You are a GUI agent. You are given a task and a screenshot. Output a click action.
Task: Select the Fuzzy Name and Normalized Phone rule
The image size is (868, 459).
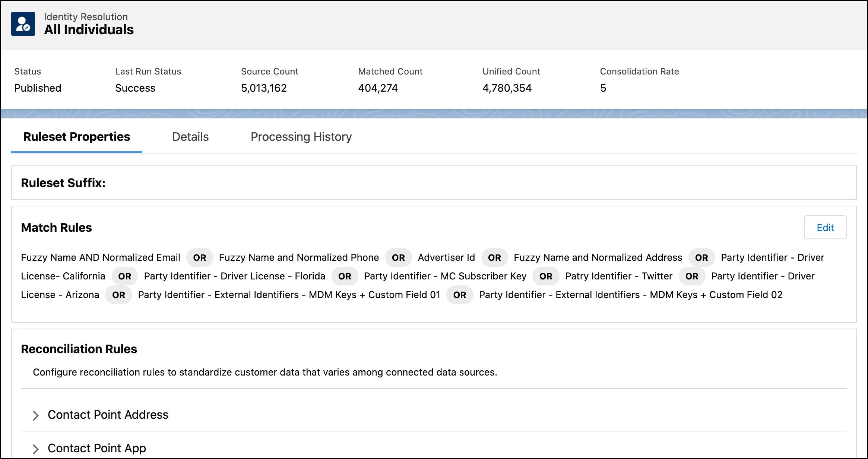coord(299,257)
